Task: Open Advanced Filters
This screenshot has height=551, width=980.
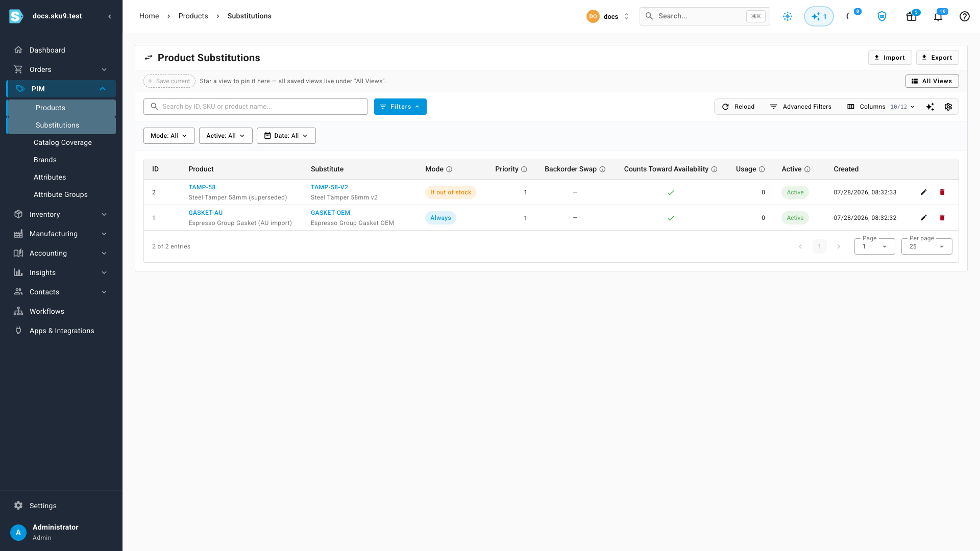Action: [800, 107]
